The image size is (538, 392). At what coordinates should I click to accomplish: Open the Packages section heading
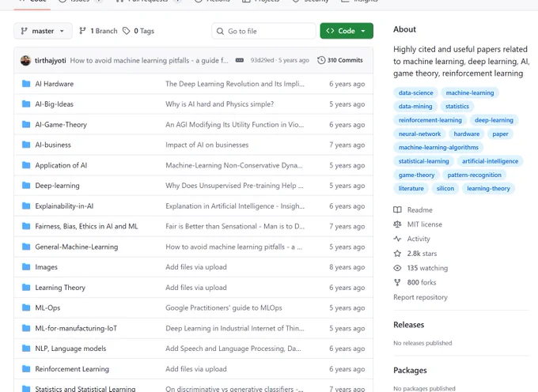click(410, 371)
